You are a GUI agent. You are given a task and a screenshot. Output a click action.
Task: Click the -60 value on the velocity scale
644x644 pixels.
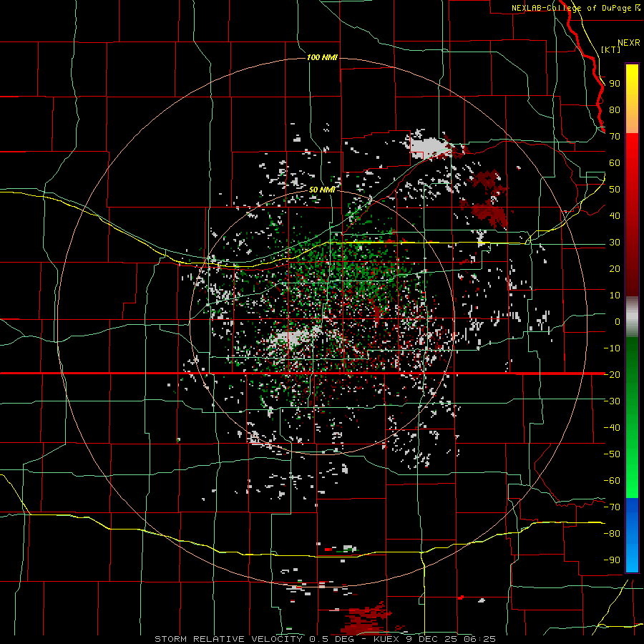pos(612,481)
